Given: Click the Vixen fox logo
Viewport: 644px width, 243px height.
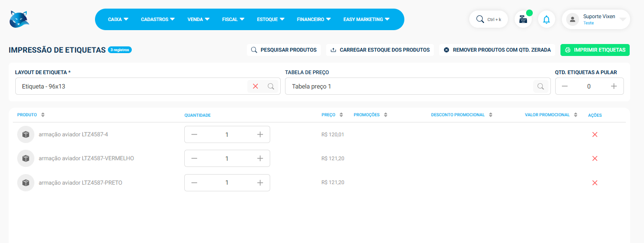Looking at the screenshot, I should point(20,19).
